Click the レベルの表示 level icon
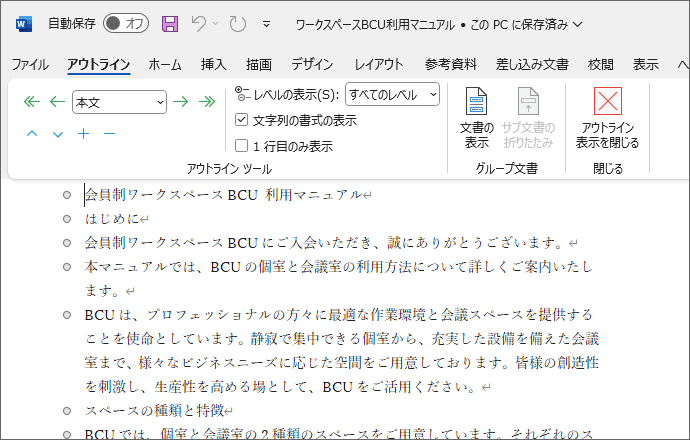 click(242, 94)
